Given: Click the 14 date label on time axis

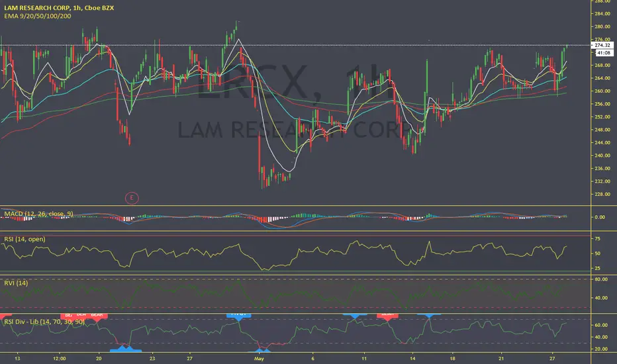Looking at the screenshot, I should click(x=412, y=359).
